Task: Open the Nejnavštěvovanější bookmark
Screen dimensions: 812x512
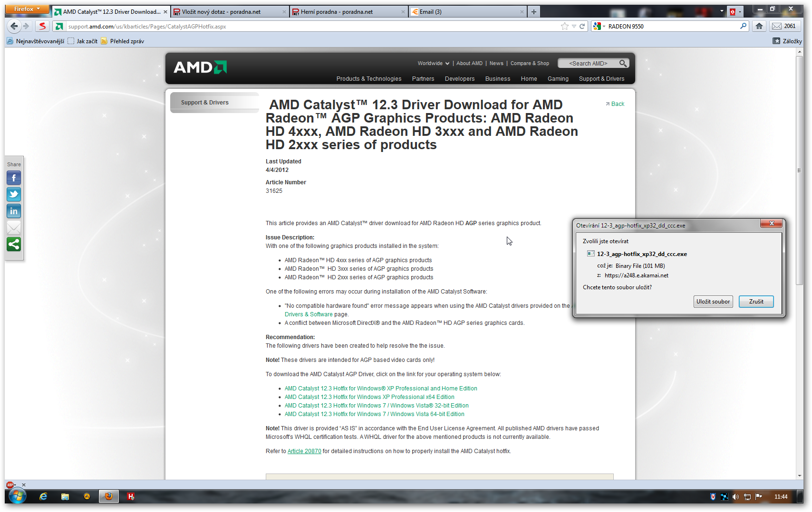Action: (x=36, y=41)
